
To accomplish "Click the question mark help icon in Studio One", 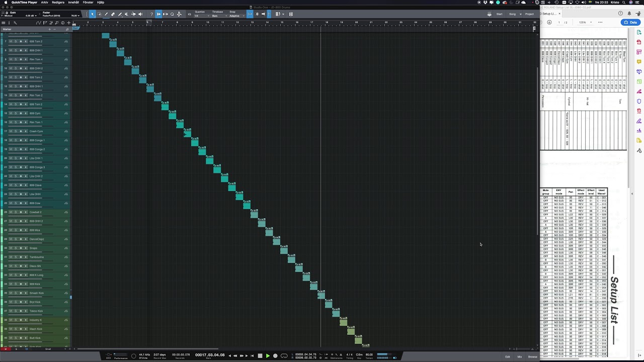I will pos(151,14).
